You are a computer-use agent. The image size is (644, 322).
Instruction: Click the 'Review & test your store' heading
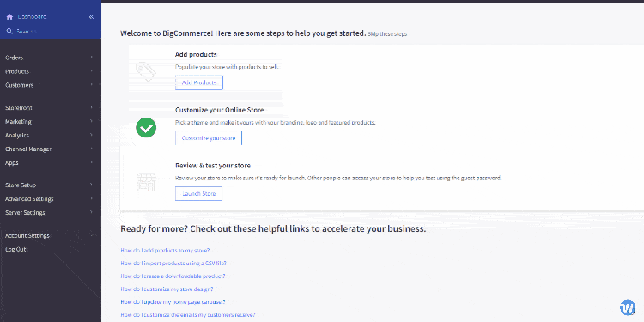(213, 166)
